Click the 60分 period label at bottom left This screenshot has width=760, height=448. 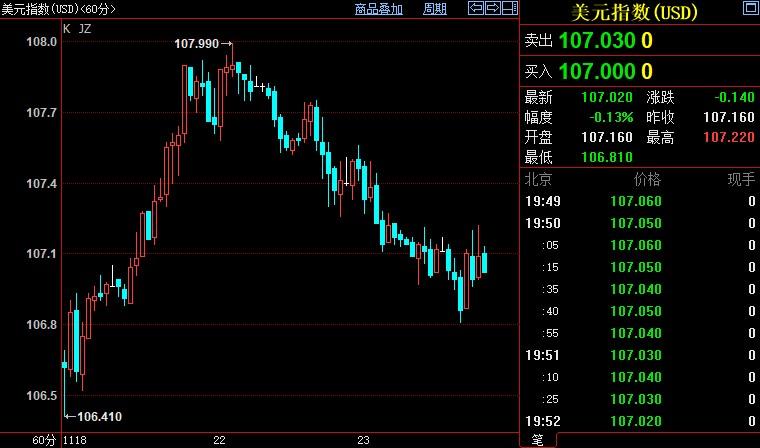click(43, 440)
